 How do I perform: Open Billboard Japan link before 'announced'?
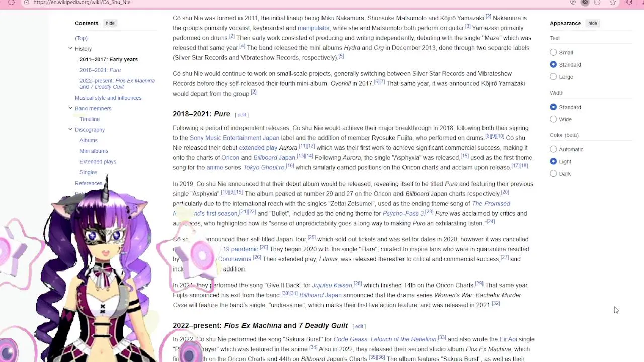[320, 295]
